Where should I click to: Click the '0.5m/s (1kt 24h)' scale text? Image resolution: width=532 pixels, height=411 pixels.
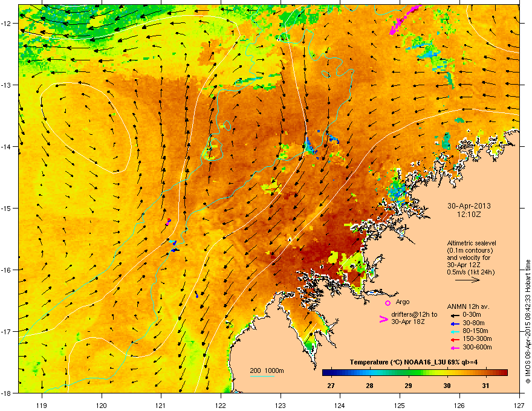[x=470, y=272]
